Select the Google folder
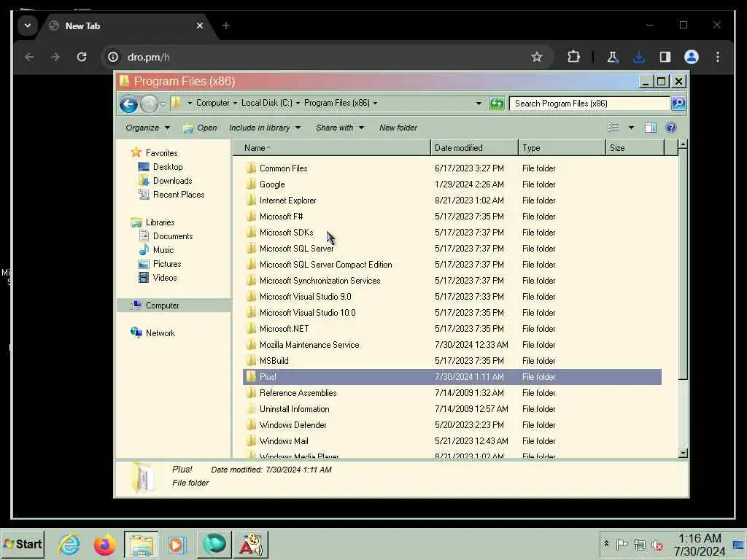The image size is (747, 560). (452, 184)
